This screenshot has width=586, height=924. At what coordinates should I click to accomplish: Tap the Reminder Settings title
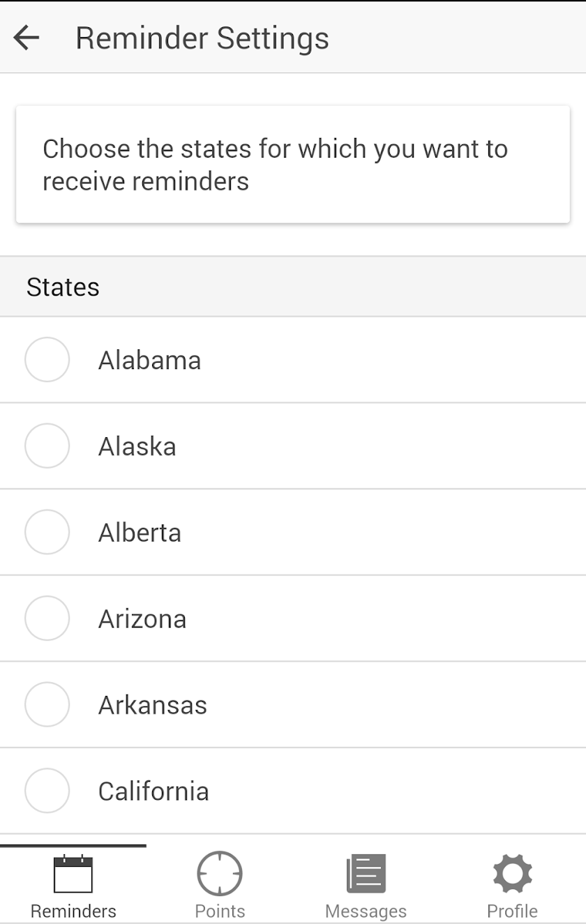(202, 38)
